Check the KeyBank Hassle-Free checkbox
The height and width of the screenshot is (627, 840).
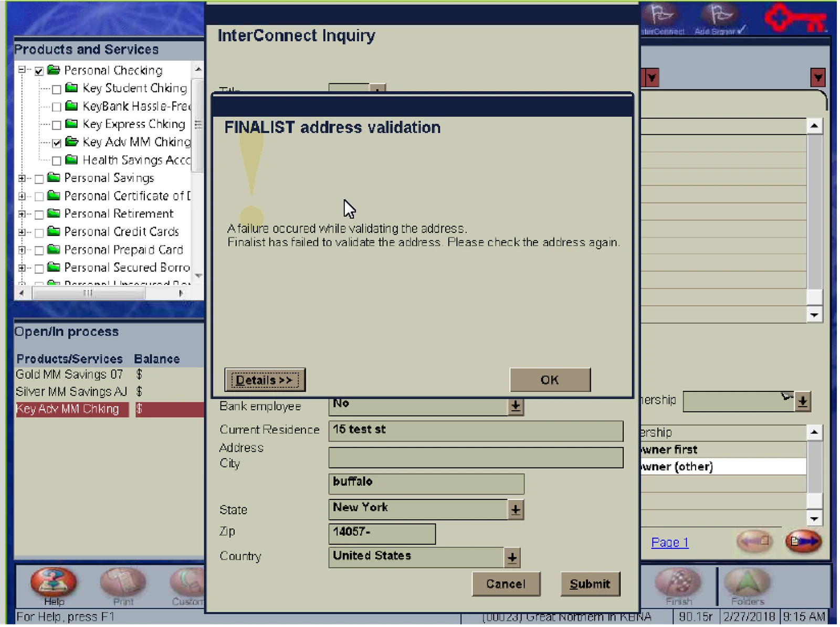click(57, 107)
